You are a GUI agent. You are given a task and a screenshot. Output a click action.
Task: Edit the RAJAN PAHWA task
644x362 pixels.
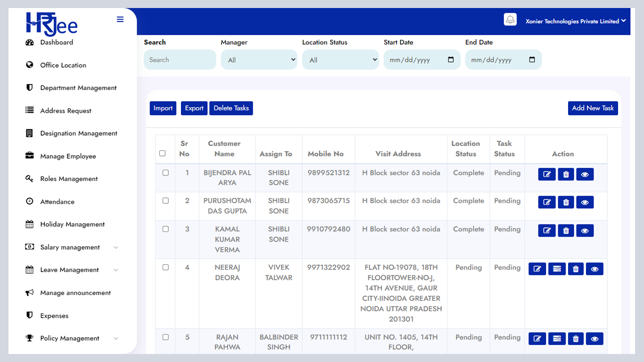[x=537, y=339]
